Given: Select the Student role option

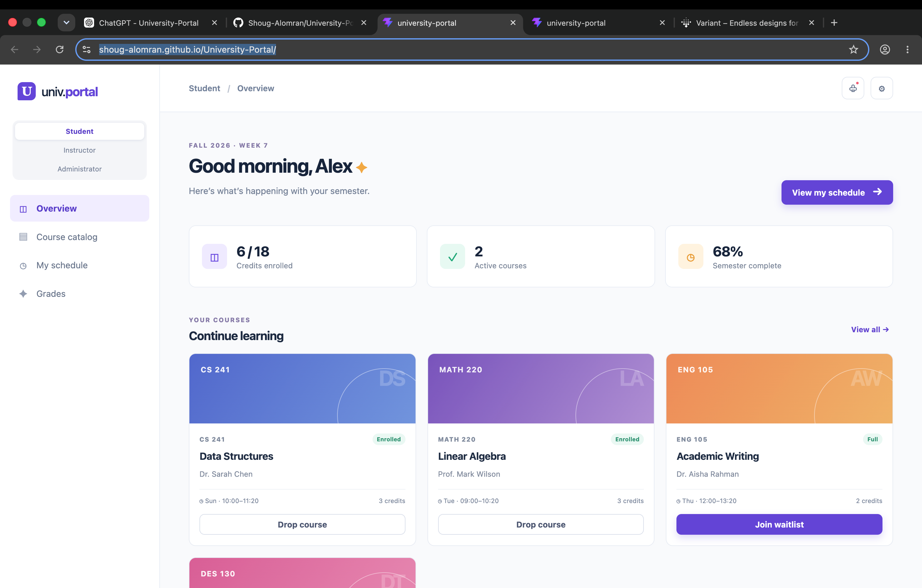Looking at the screenshot, I should tap(80, 131).
